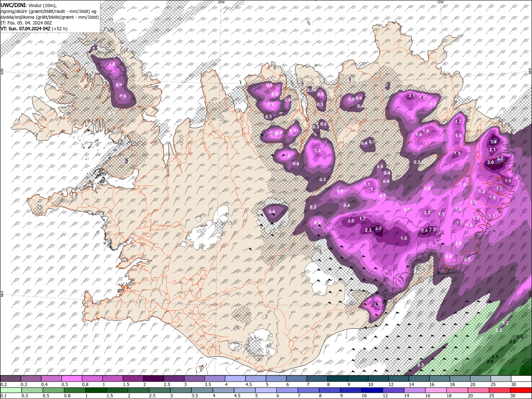Pick the darkest green swatch labeled 1, green legend row
This screenshot has width=532, height=399.
(x=96, y=390)
